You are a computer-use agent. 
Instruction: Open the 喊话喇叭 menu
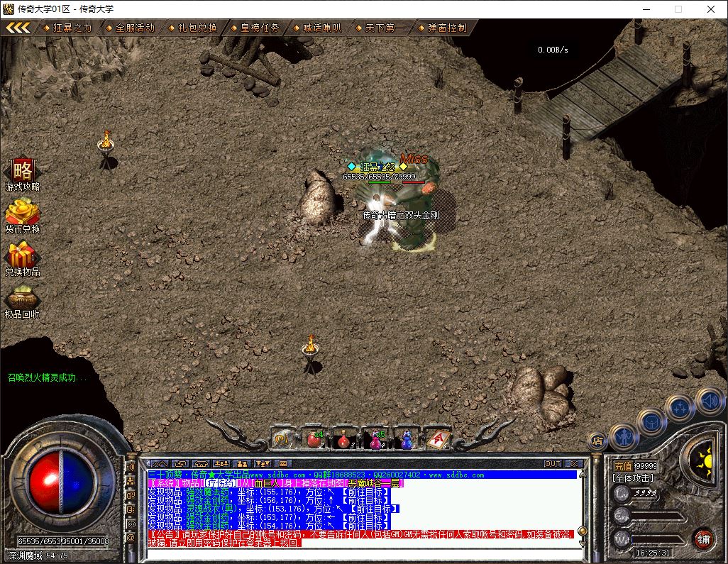pyautogui.click(x=318, y=28)
